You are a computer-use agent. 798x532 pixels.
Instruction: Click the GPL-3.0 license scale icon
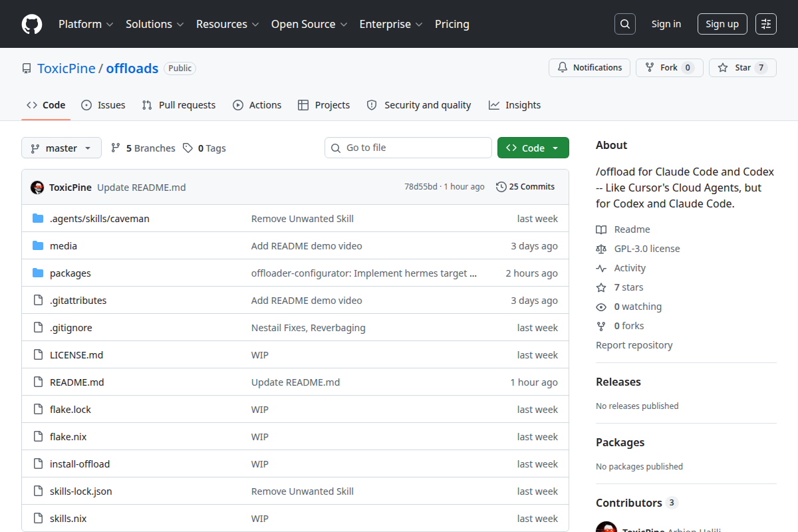tap(601, 249)
